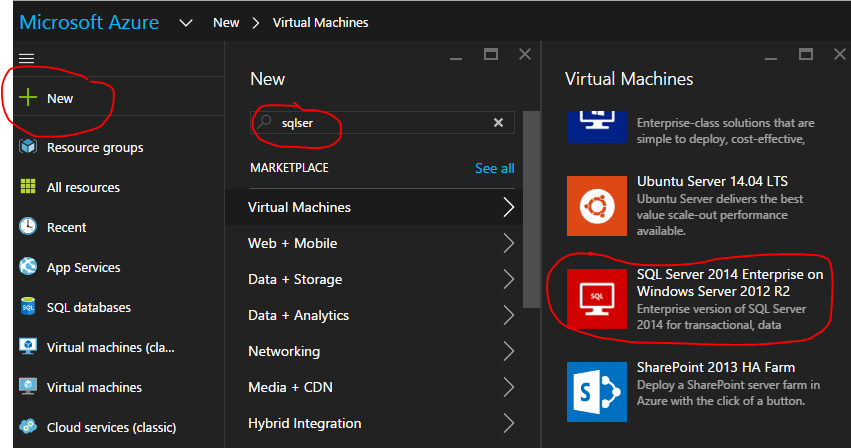Select the Ubuntu Server 14.04 LTS icon
The height and width of the screenshot is (448, 851).
click(x=596, y=206)
